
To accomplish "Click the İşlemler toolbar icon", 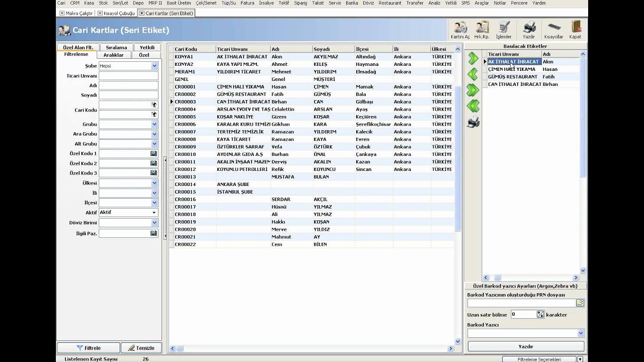I will (x=504, y=30).
